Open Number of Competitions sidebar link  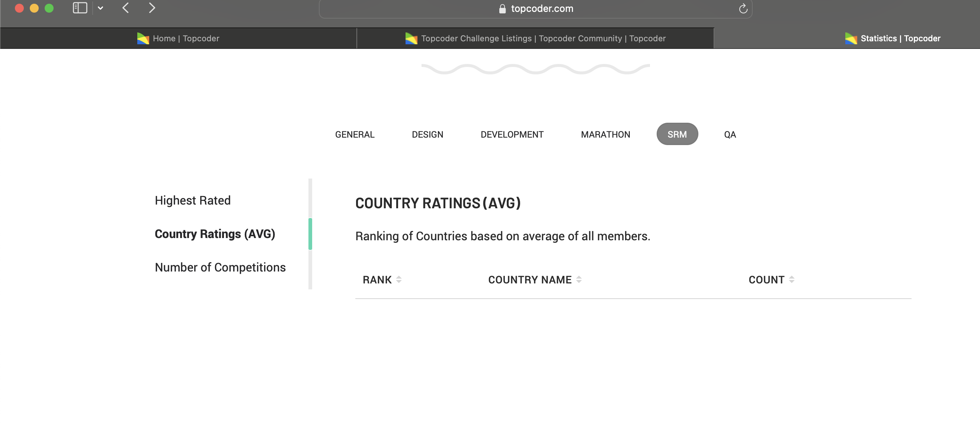220,267
